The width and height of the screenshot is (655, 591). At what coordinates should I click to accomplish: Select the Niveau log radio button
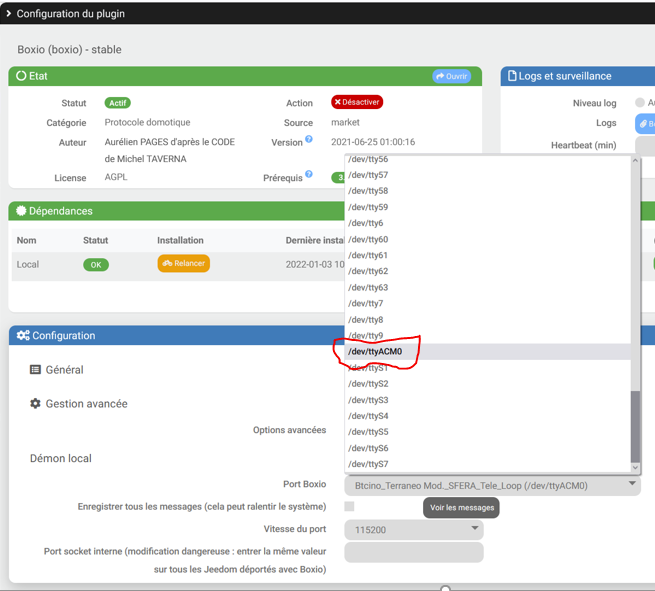tap(640, 102)
